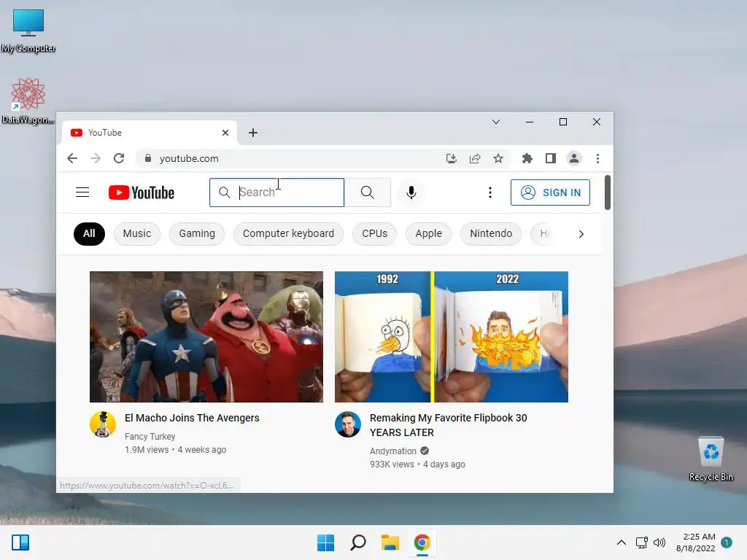Click inside the YouTube search field
This screenshot has width=747, height=560.
pos(276,192)
